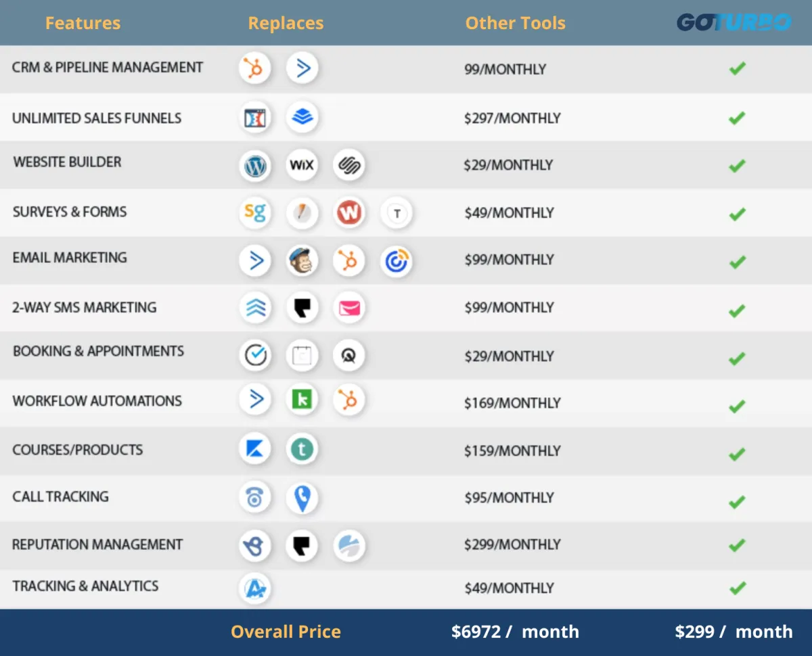This screenshot has height=656, width=812.
Task: Click the 'TRACKING & ANALYTICS' label
Action: [x=85, y=586]
